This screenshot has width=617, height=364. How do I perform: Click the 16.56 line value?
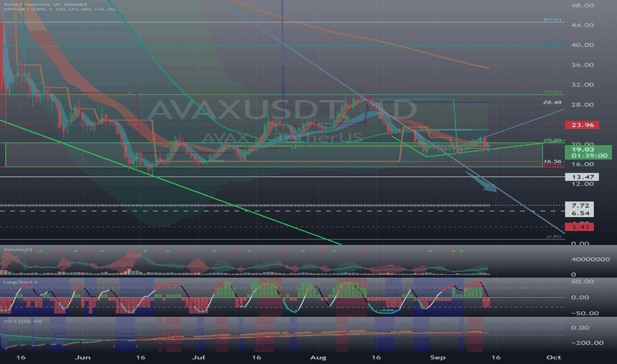tap(552, 161)
